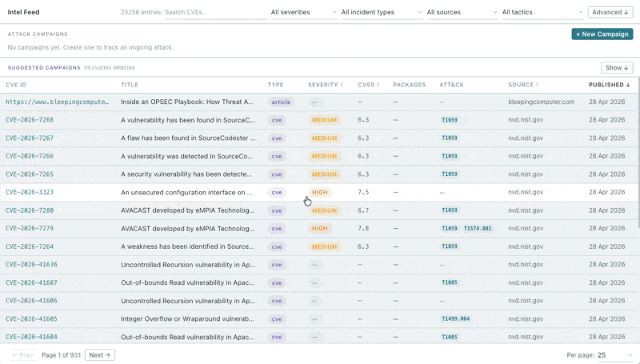640x364 pixels.
Task: Open CVE-2026-7266 entry link
Action: point(30,156)
